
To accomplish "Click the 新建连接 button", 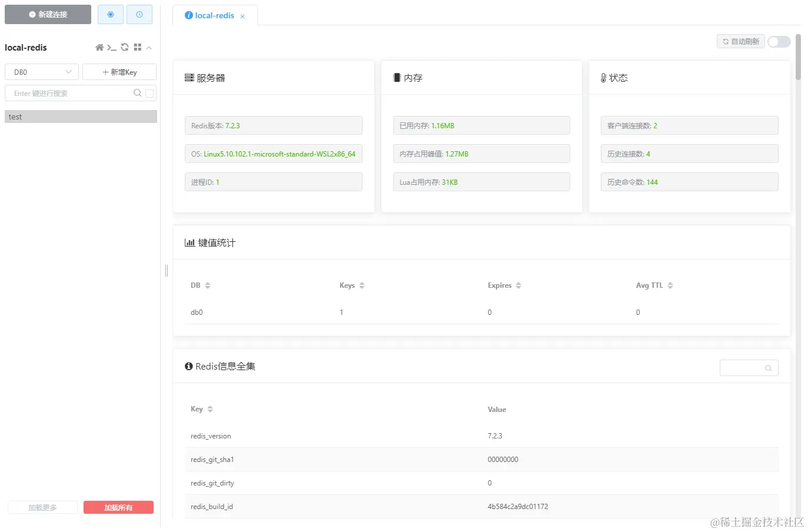I will (48, 14).
